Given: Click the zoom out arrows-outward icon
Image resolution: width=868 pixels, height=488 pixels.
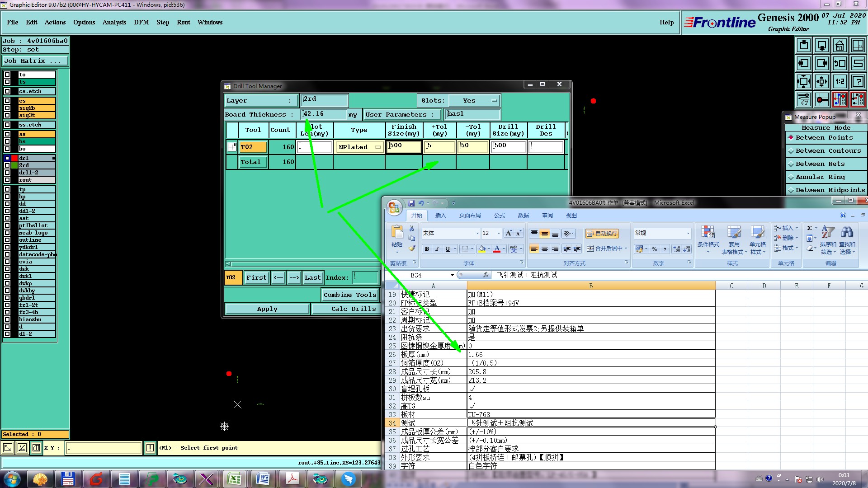Looking at the screenshot, I should pos(822,81).
